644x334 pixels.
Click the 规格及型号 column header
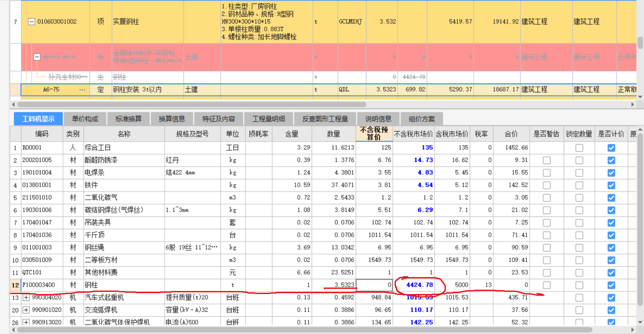(192, 134)
